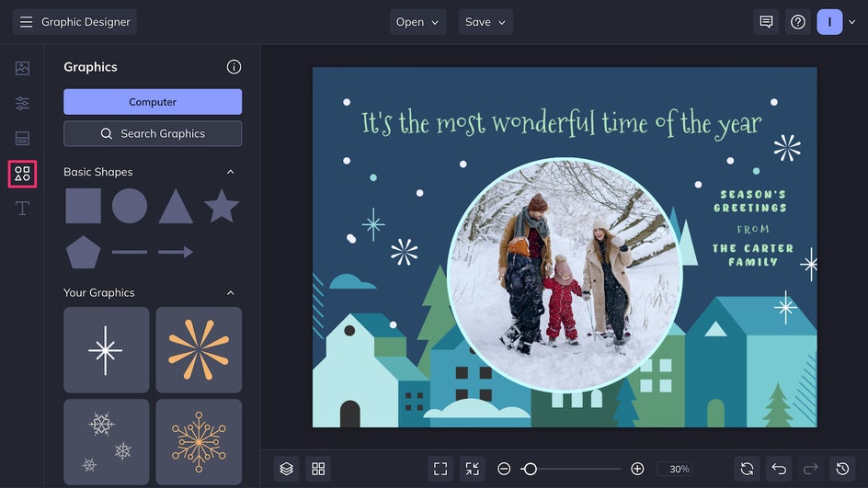Image resolution: width=868 pixels, height=488 pixels.
Task: Click the reset rotate arrows icon
Action: (x=747, y=470)
